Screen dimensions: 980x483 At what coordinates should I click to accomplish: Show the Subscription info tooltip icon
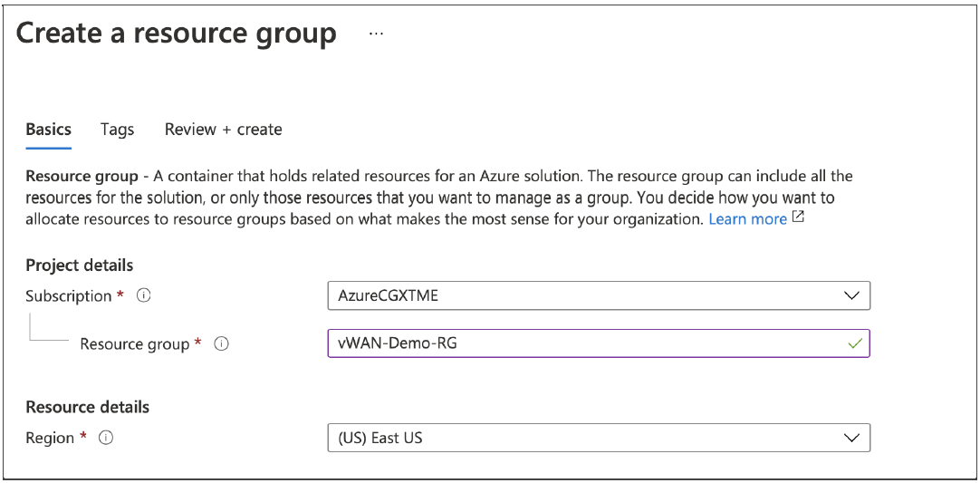point(143,296)
